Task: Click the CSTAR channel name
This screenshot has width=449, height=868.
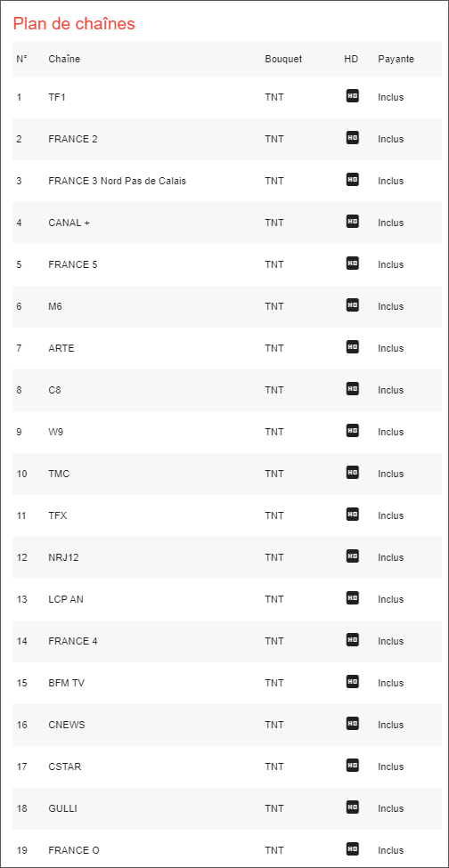Action: pos(65,767)
